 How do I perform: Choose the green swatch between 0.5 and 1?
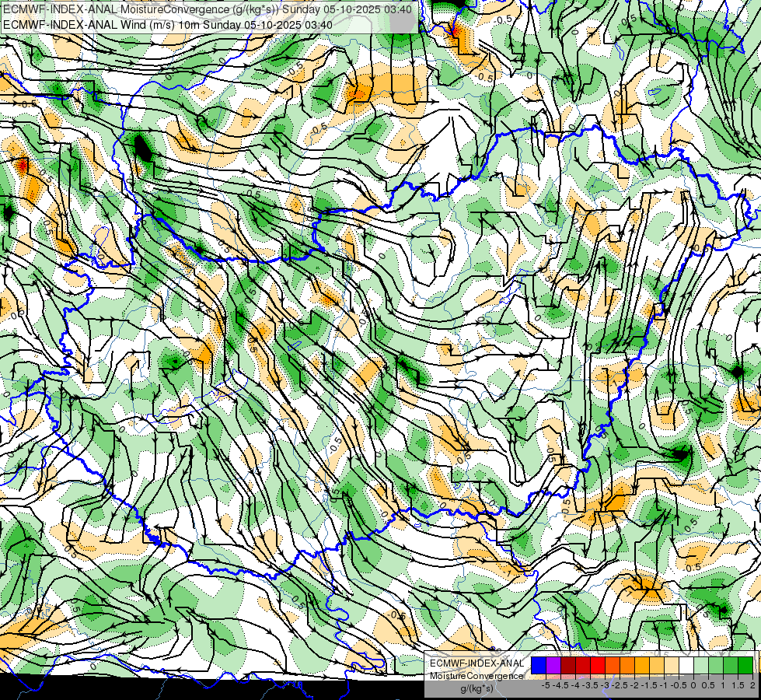(716, 666)
